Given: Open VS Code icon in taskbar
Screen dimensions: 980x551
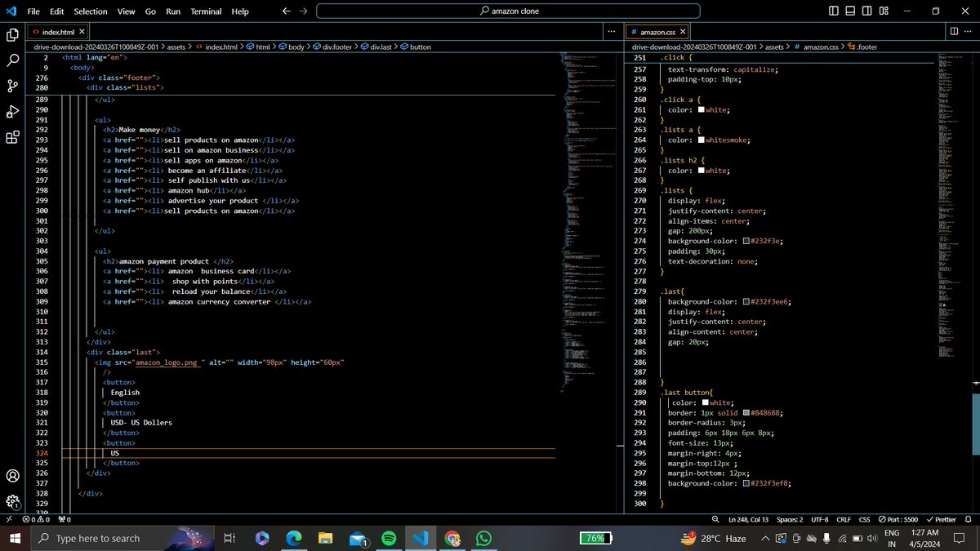Looking at the screenshot, I should click(x=421, y=539).
